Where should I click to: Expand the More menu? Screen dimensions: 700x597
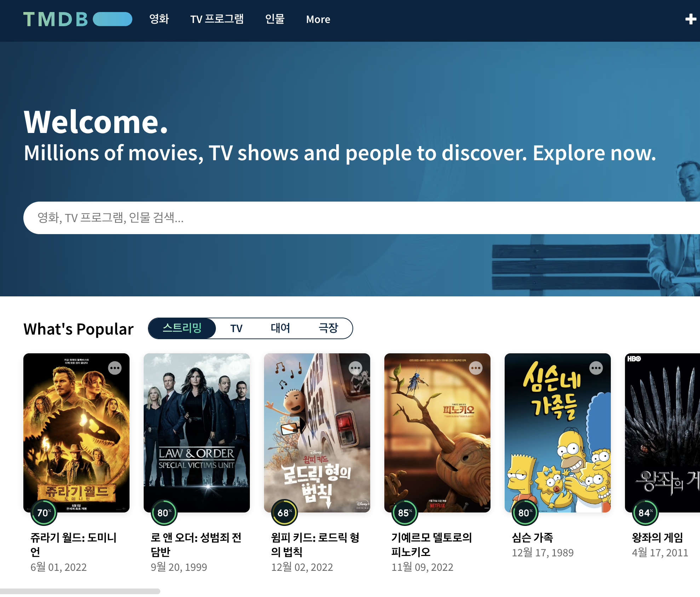(318, 19)
